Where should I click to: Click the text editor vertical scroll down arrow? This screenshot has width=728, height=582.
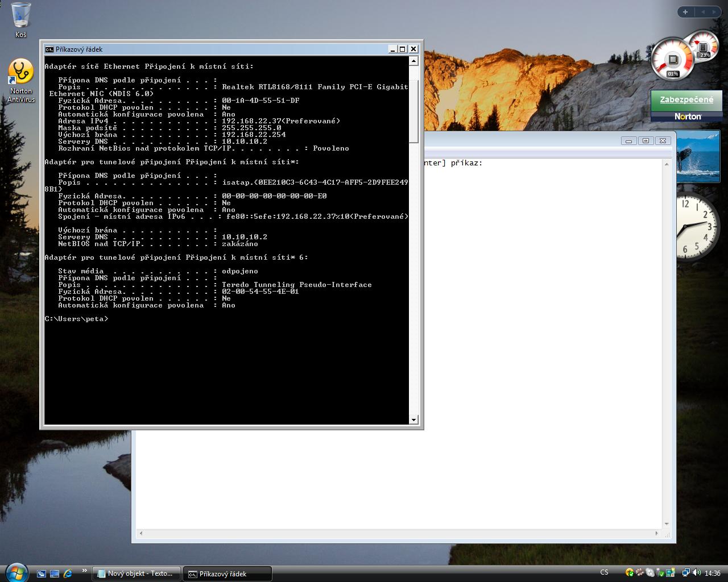tap(667, 524)
